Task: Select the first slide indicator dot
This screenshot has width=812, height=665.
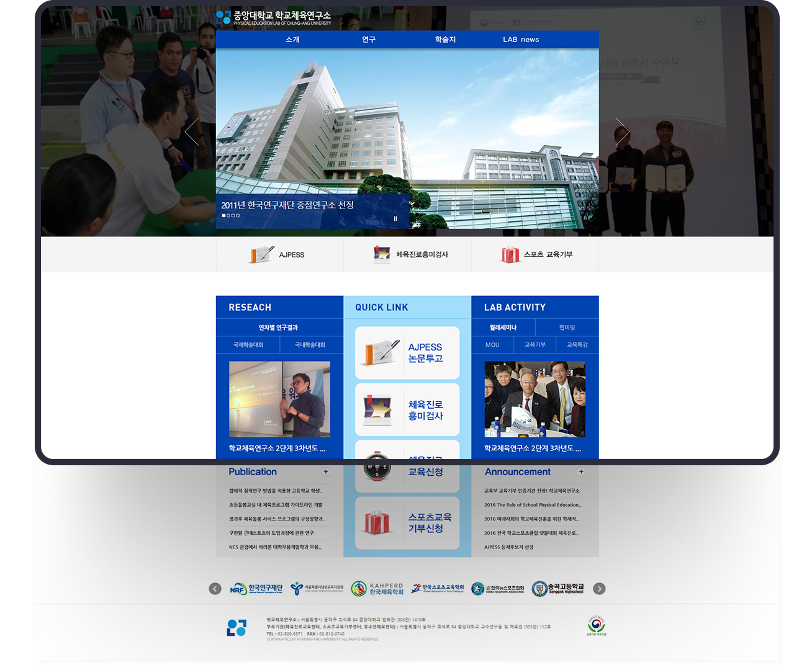Action: tap(224, 216)
